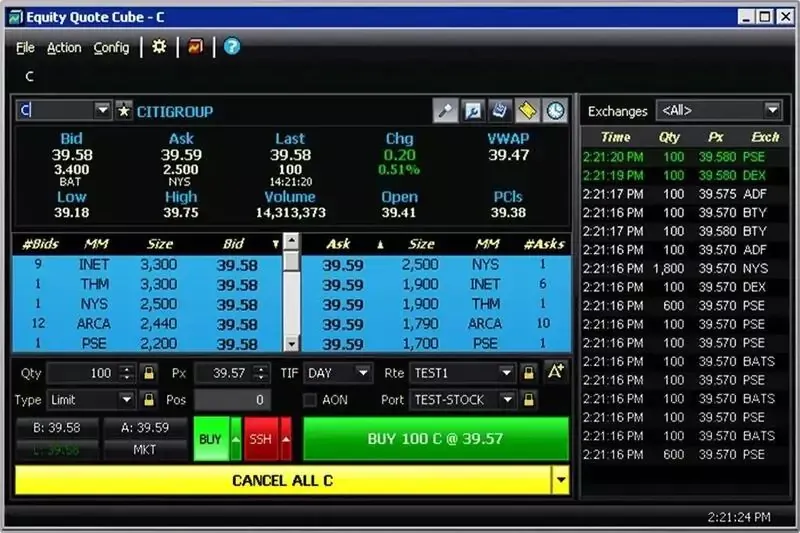
Task: Click the Exch column header
Action: click(765, 137)
